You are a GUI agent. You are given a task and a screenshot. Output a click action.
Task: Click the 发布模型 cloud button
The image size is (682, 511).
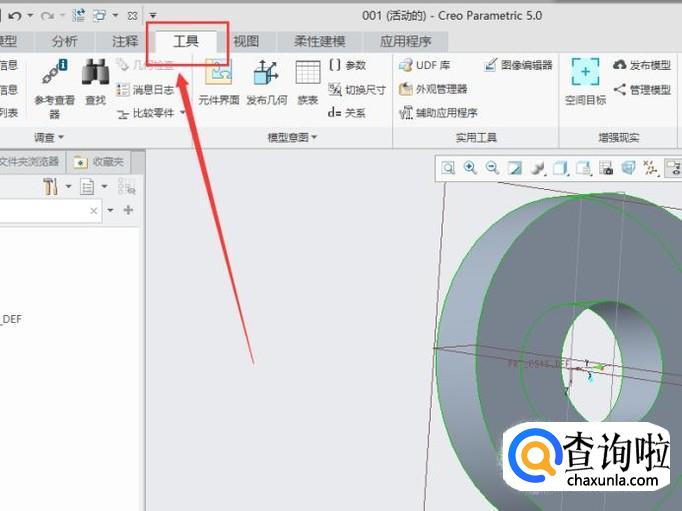(x=642, y=65)
